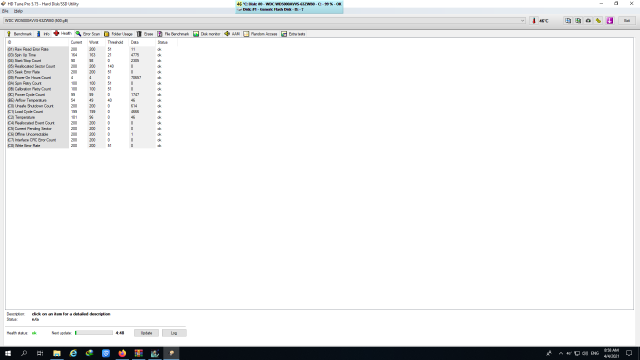Image resolution: width=640 pixels, height=360 pixels.
Task: Open Task View on the taskbar
Action: click(40, 353)
